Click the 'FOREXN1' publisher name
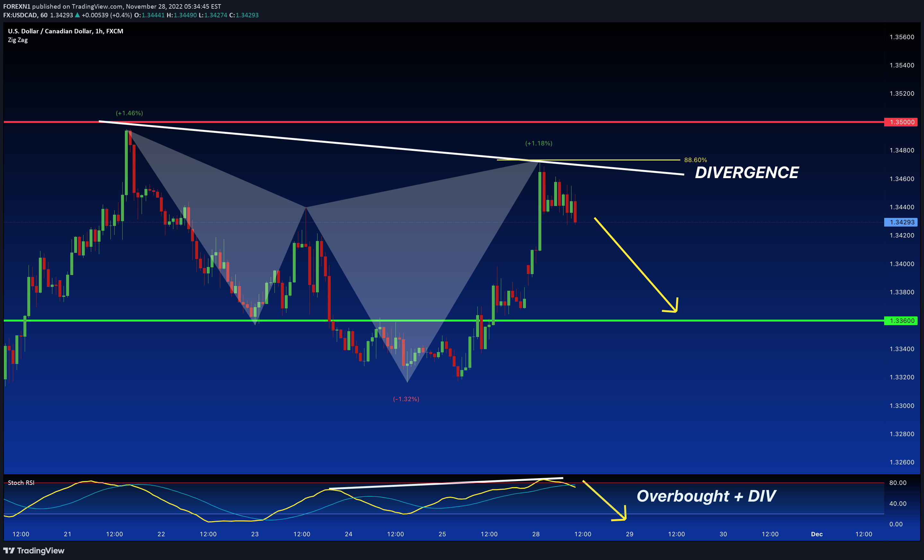The height and width of the screenshot is (560, 924). [17, 6]
